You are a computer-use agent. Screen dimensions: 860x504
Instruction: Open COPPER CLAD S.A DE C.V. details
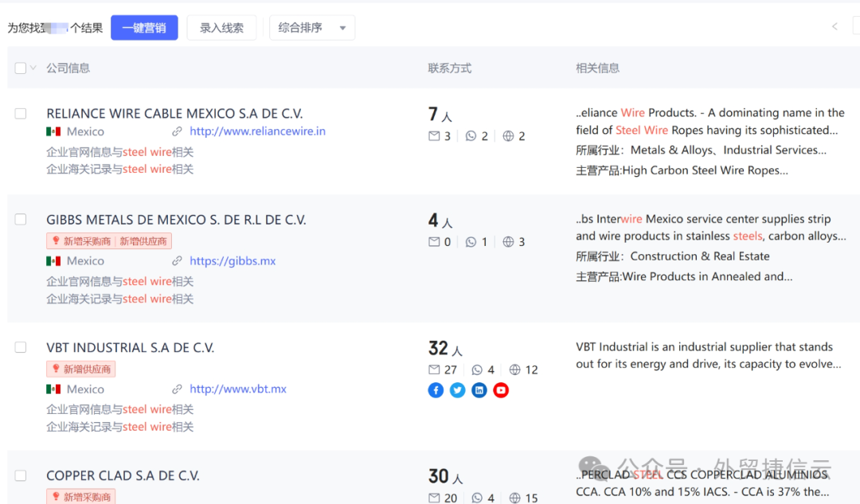click(123, 475)
